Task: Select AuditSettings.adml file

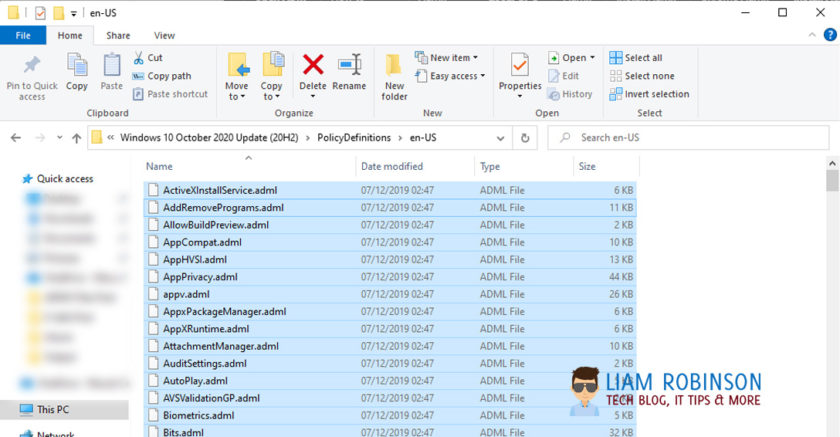Action: point(390,363)
